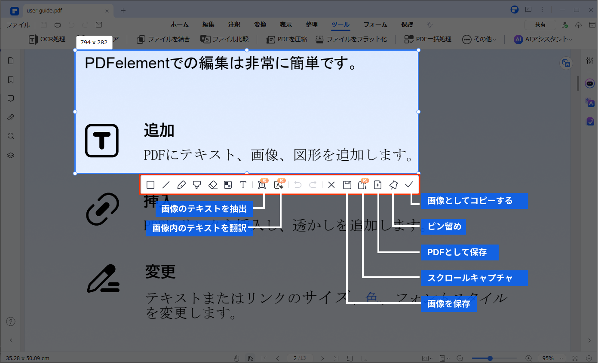Click the page number input field
Viewport: 598px width, 364px height.
click(300, 358)
